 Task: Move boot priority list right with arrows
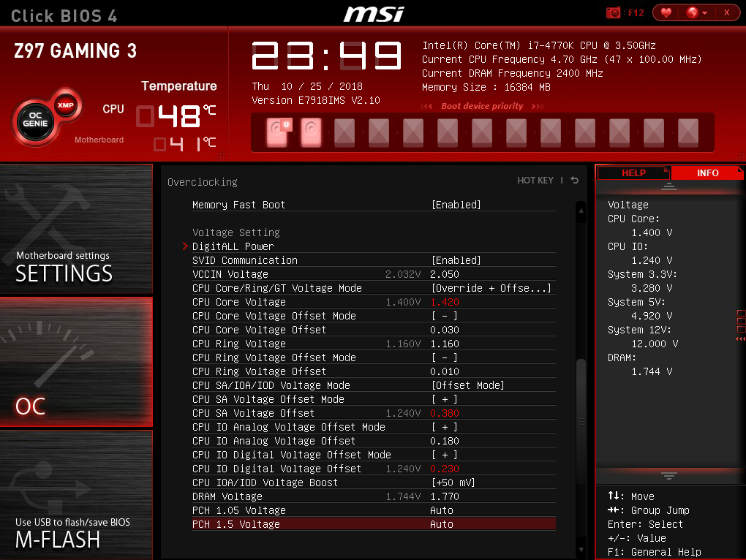pyautogui.click(x=538, y=106)
